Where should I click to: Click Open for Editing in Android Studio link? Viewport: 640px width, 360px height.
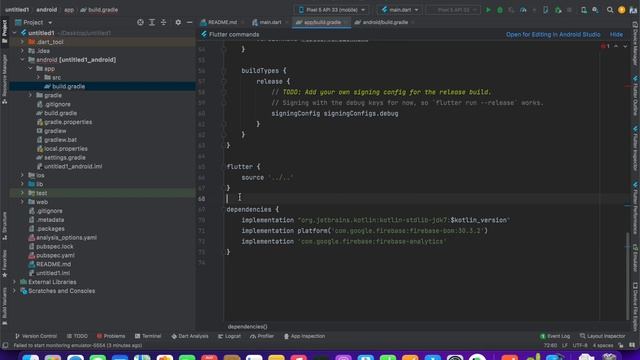(x=553, y=35)
